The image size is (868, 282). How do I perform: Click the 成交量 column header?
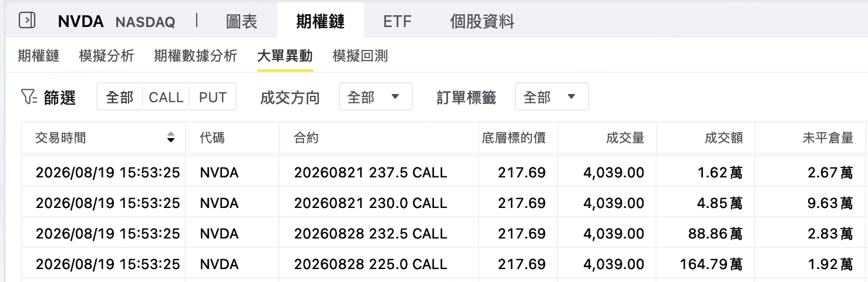click(625, 138)
